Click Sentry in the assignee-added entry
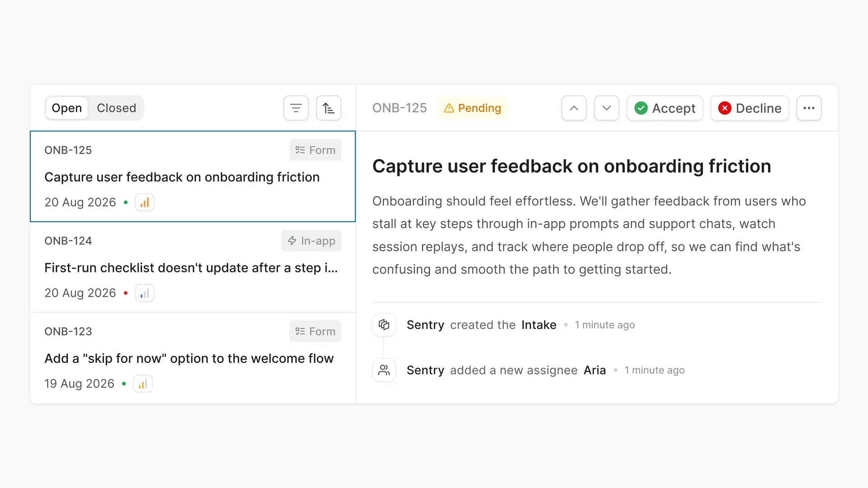The image size is (868, 488). (x=425, y=370)
